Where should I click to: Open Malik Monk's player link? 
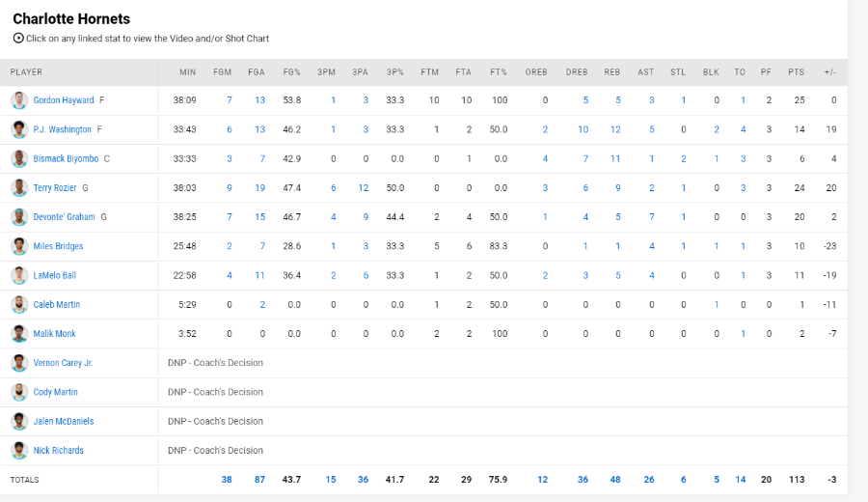click(x=54, y=334)
